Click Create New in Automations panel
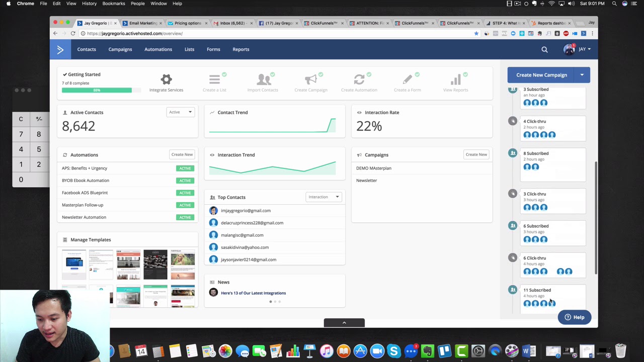644x362 pixels. coord(182,155)
